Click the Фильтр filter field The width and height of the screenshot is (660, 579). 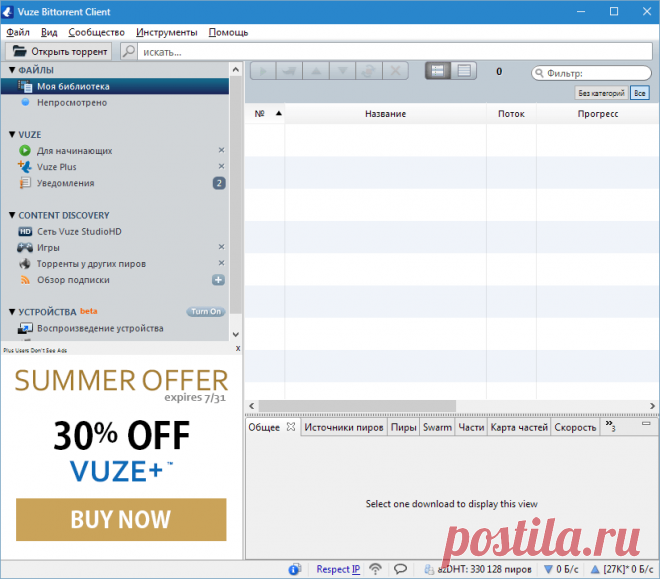point(591,73)
